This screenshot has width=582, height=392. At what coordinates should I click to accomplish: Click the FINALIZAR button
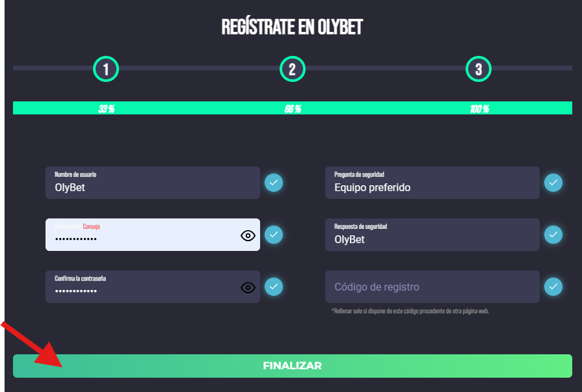click(293, 366)
